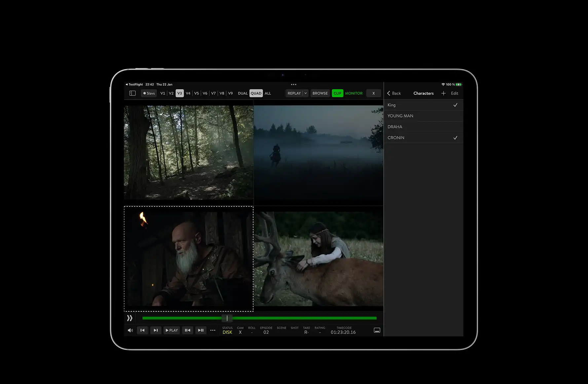The image size is (588, 384).
Task: Click the green playback timeline scrubber handle
Action: click(x=227, y=318)
